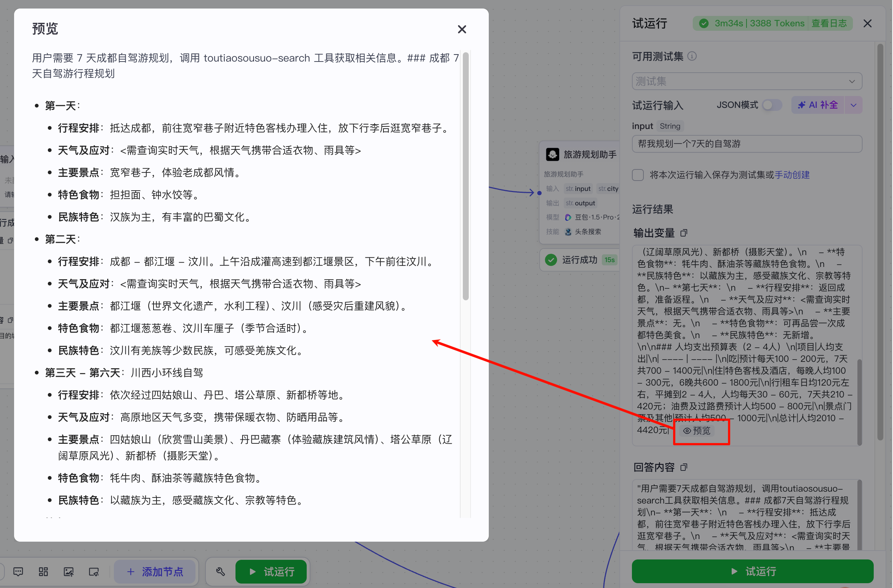Open the 测试集 dropdown
893x588 pixels.
[747, 81]
